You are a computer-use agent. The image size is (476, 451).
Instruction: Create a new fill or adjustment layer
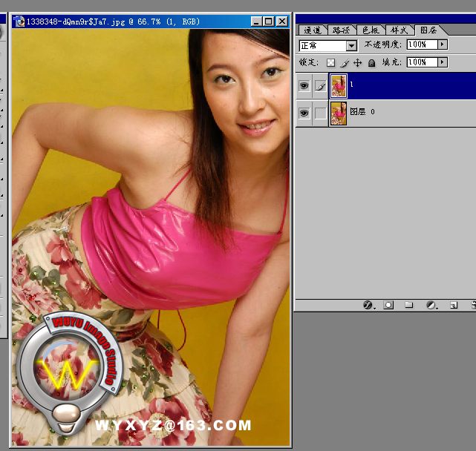(431, 305)
